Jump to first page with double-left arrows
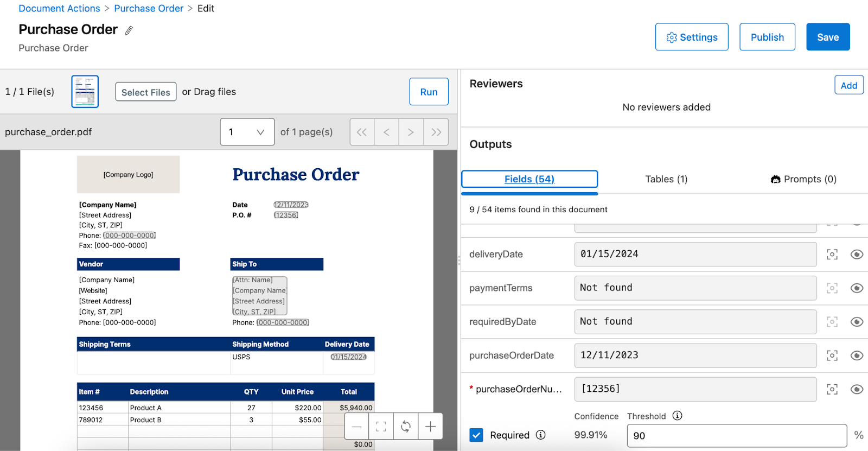This screenshot has width=868, height=451. pyautogui.click(x=362, y=132)
